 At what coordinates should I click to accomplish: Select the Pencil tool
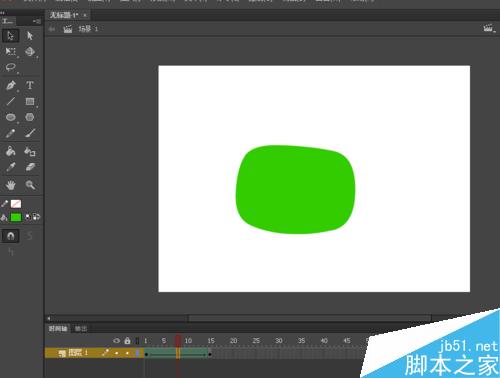pyautogui.click(x=10, y=133)
